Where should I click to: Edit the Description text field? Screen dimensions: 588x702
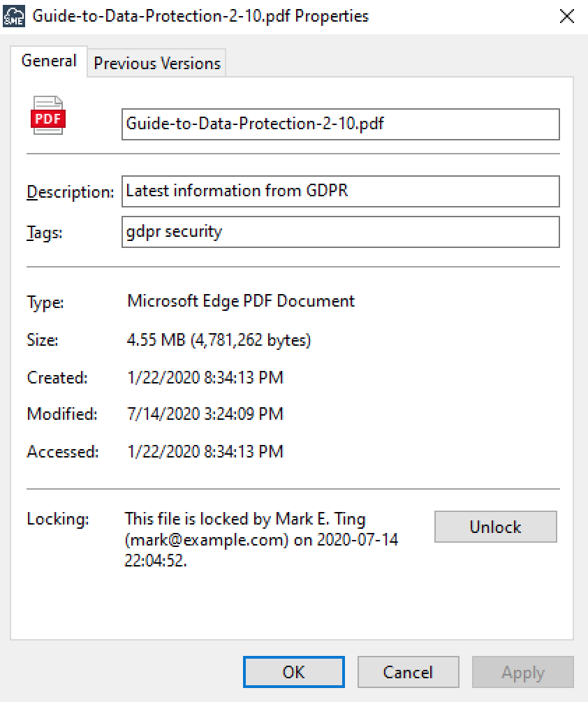(x=340, y=191)
